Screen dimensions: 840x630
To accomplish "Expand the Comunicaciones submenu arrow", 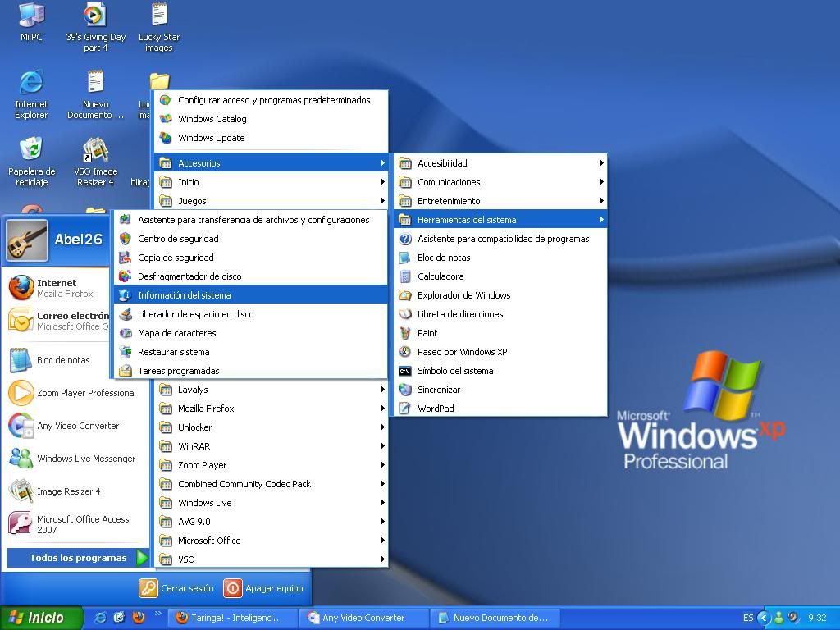I will [601, 182].
